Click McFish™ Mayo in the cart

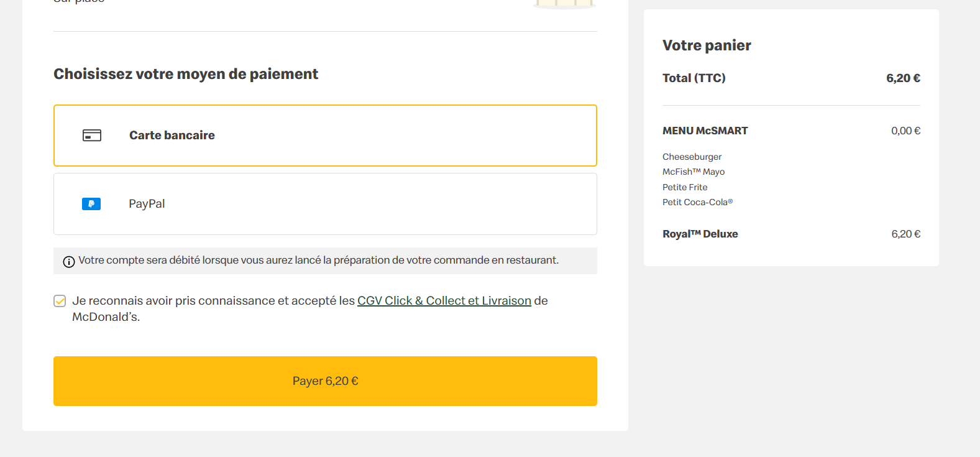pos(694,172)
